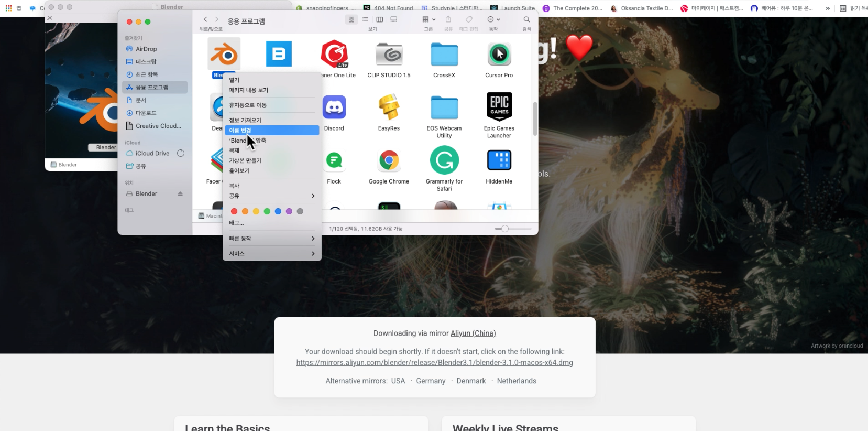Apply the blue tag color
This screenshot has width=868, height=431.
(x=278, y=211)
